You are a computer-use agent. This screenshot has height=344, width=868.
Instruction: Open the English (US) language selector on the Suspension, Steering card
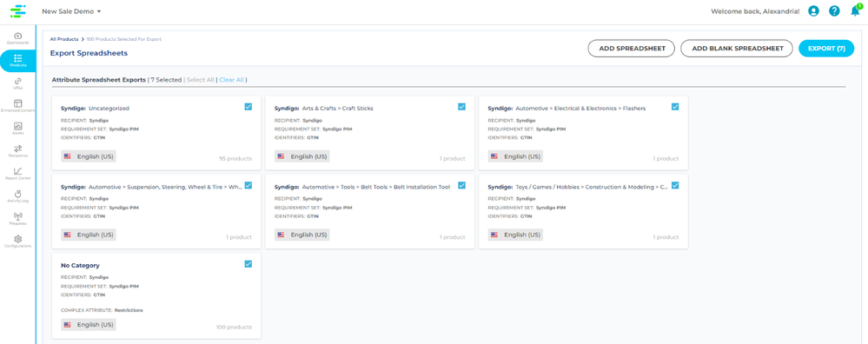89,235
